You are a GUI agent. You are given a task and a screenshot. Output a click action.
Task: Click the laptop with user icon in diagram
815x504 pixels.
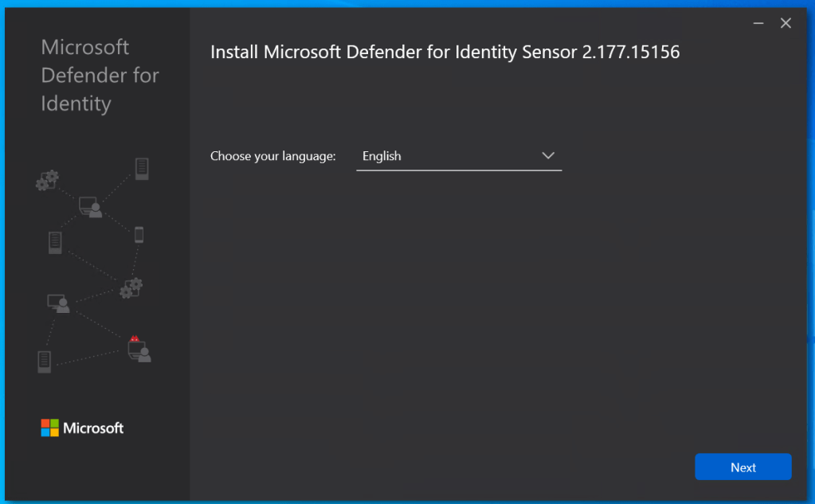(x=90, y=205)
